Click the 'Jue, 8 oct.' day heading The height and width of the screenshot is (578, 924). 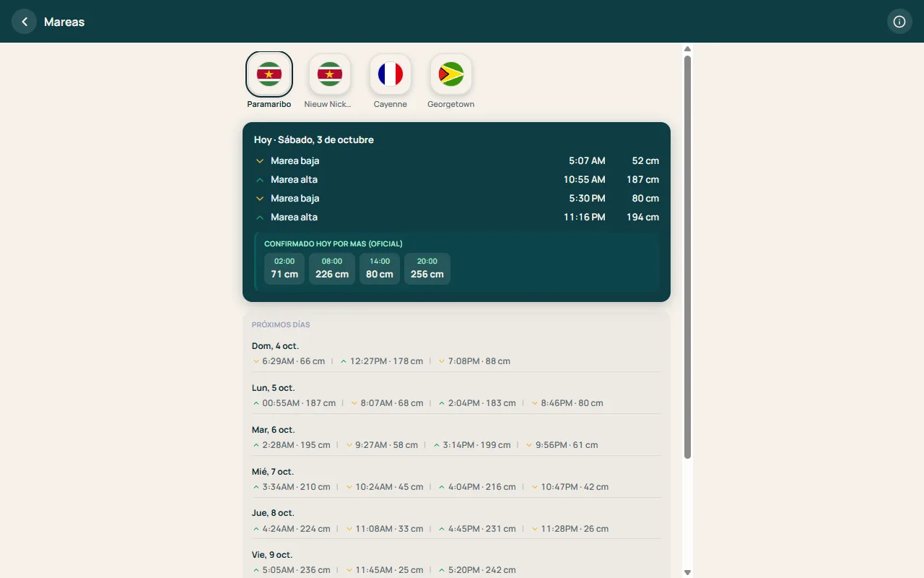[274, 514]
